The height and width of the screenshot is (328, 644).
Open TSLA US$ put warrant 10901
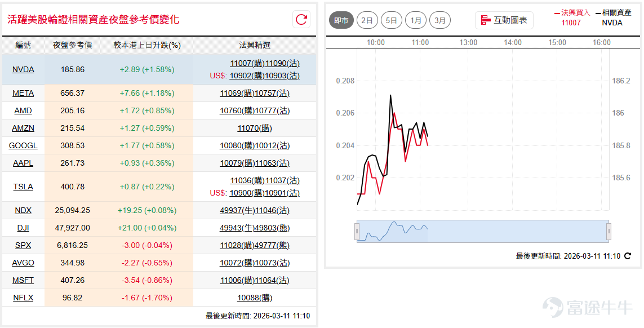pos(282,193)
